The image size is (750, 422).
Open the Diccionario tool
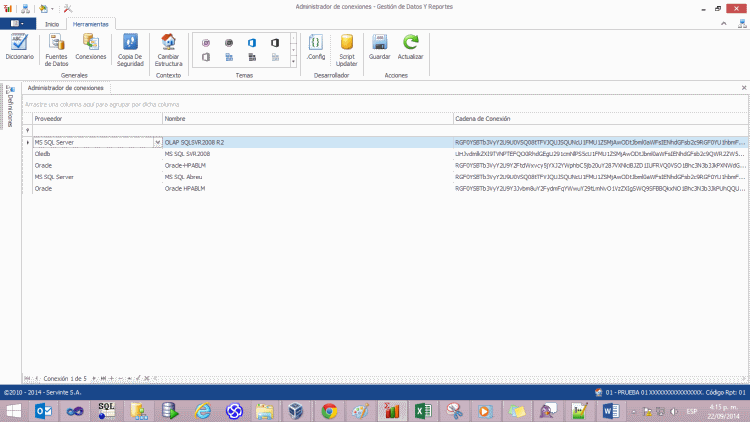tap(18, 47)
